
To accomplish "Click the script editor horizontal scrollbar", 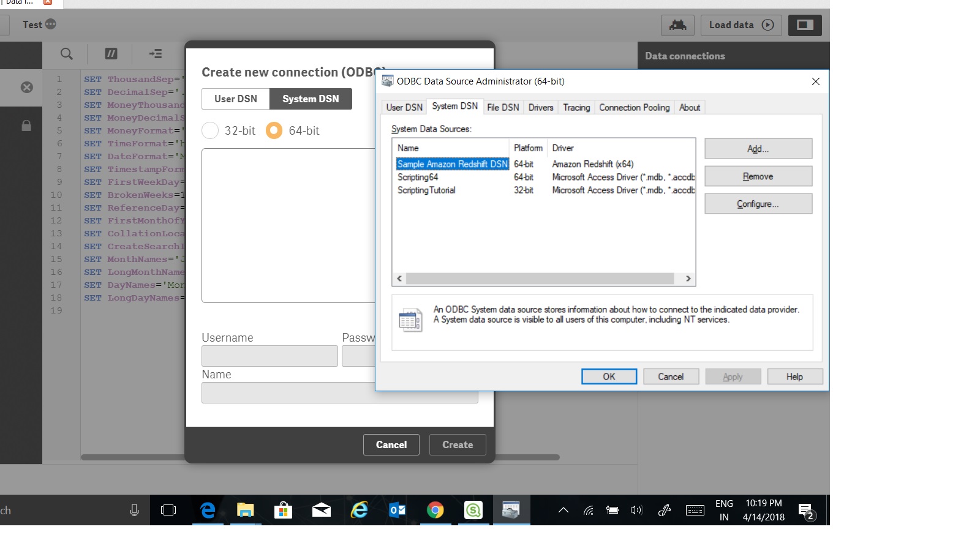I will point(320,457).
